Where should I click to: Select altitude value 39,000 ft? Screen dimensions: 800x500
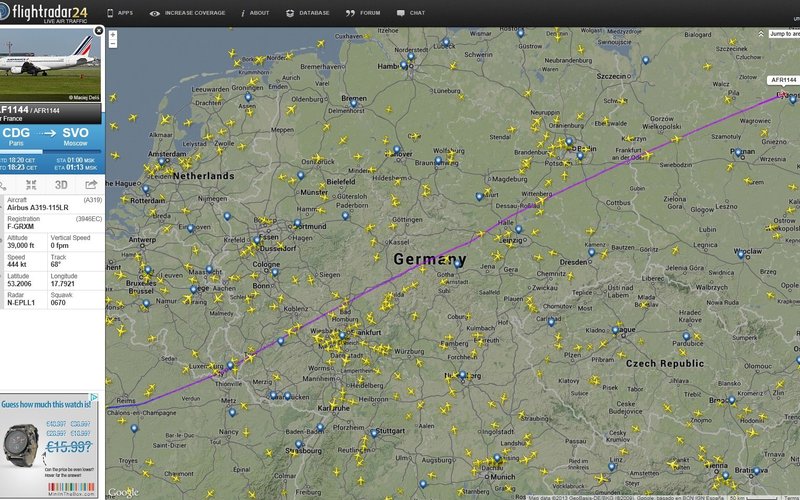point(21,245)
